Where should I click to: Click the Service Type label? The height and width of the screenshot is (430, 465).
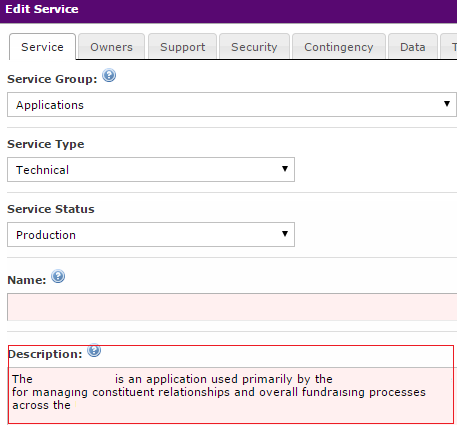pos(46,144)
